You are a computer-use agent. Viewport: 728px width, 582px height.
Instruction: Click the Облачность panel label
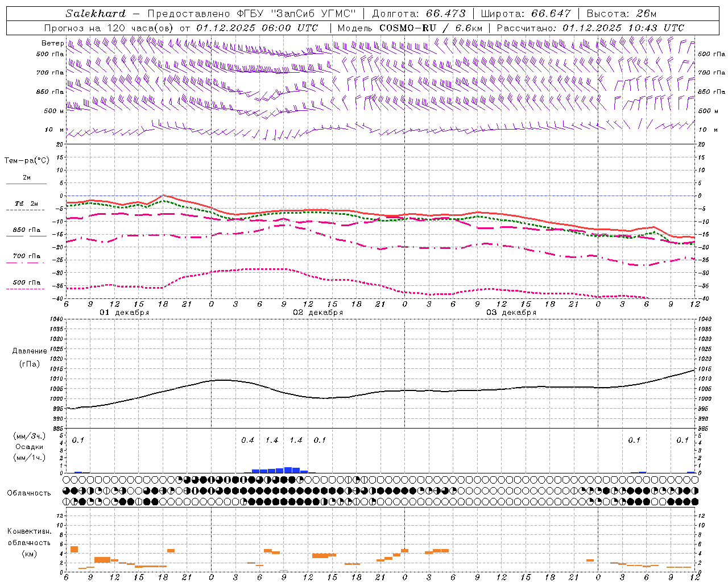click(x=29, y=493)
